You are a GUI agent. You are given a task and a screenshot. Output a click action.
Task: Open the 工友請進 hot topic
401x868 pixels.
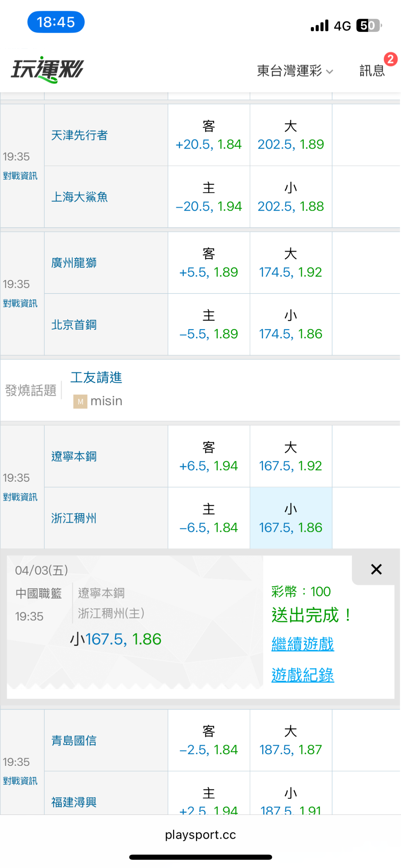96,378
